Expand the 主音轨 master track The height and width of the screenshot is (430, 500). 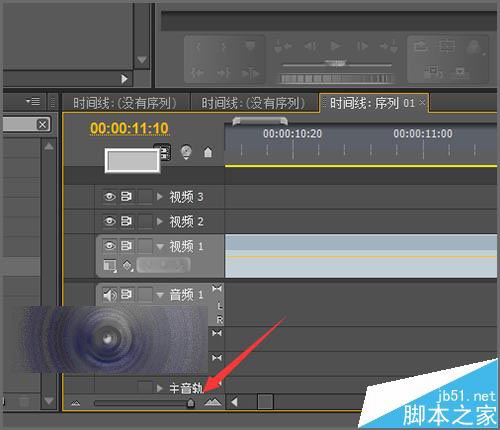click(x=160, y=388)
